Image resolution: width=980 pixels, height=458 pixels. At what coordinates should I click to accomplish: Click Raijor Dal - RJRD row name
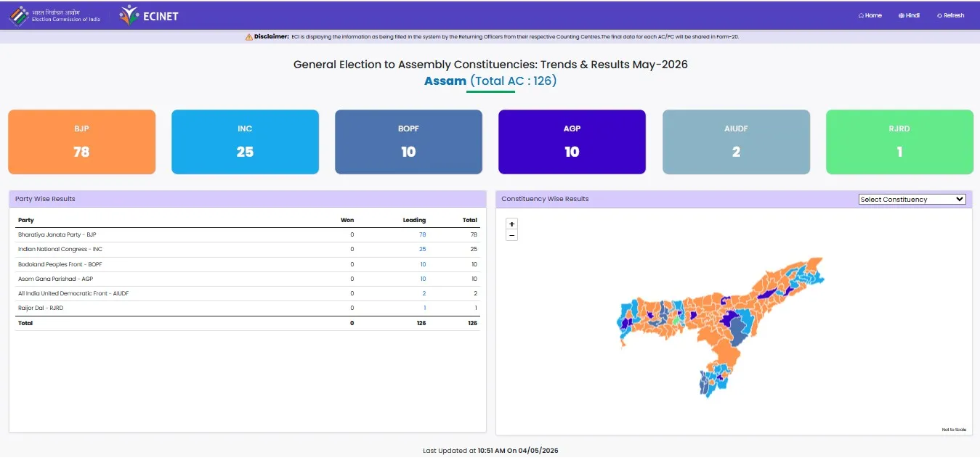(x=41, y=308)
